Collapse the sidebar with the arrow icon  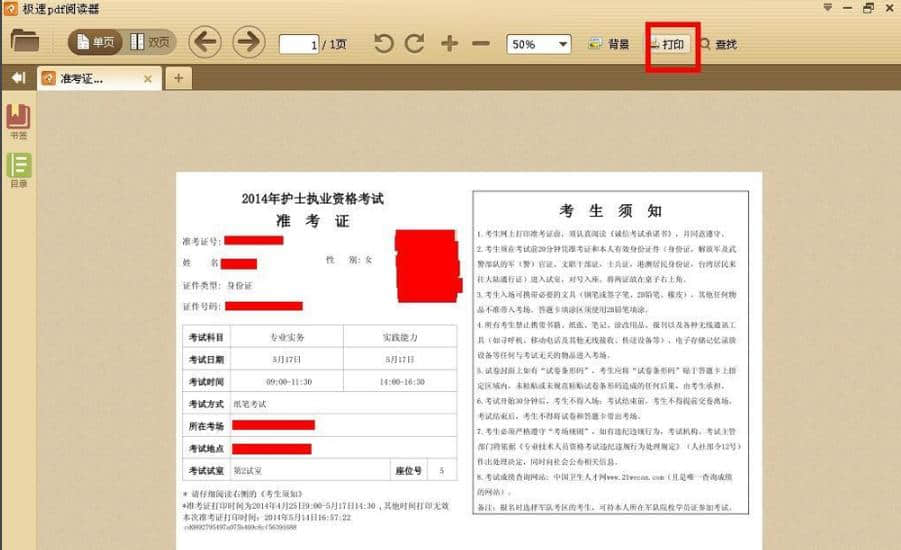[17, 78]
